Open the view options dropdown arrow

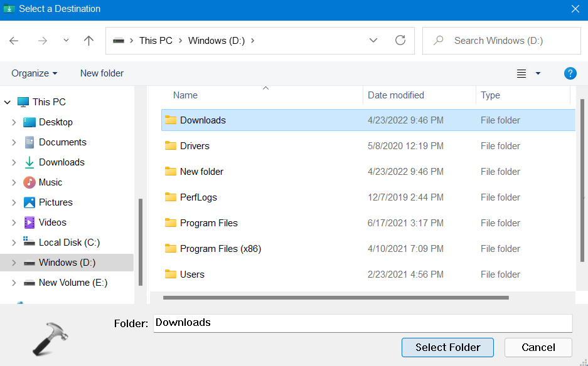pos(538,74)
